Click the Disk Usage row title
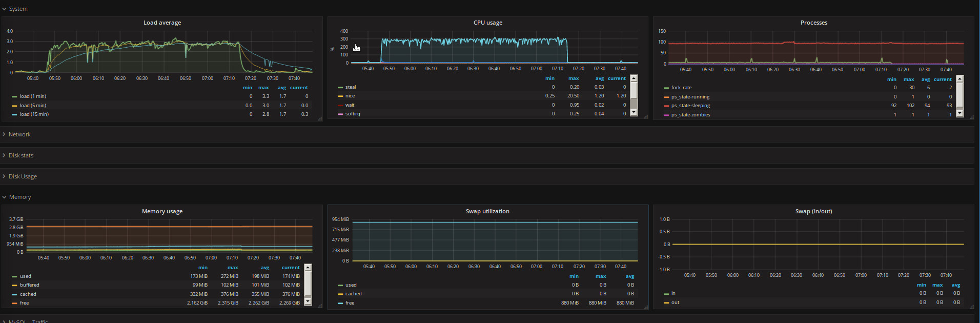Image resolution: width=980 pixels, height=323 pixels. click(23, 176)
